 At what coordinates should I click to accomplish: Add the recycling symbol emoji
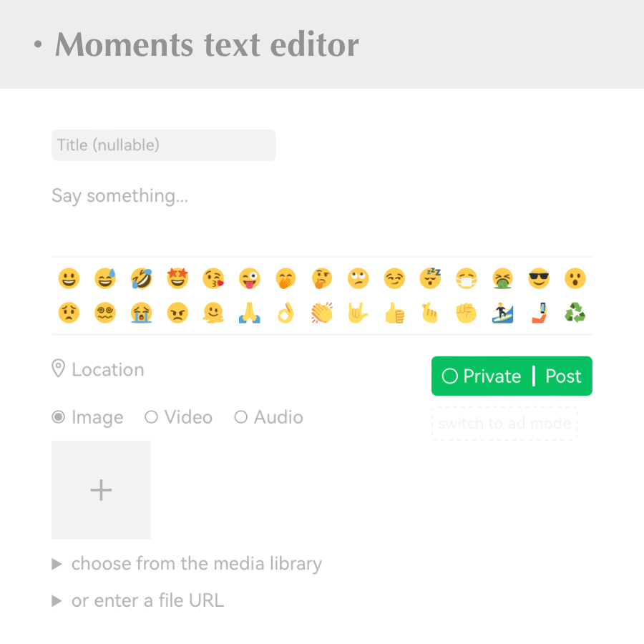(x=575, y=313)
